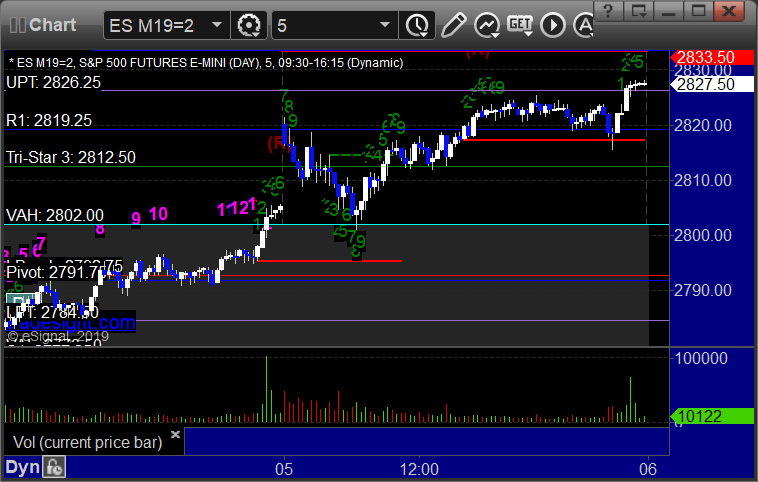The width and height of the screenshot is (758, 482).
Task: Click the 2790.00 price axis label
Action: click(x=703, y=290)
